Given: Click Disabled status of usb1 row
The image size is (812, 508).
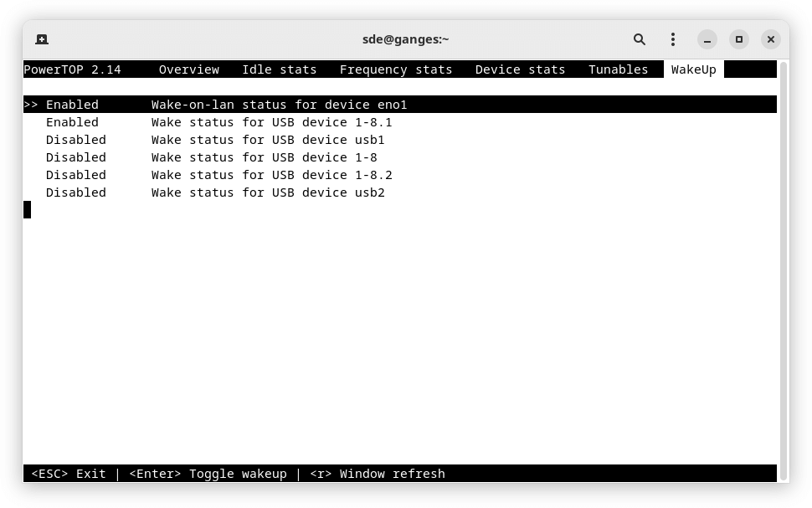Looking at the screenshot, I should pos(75,140).
